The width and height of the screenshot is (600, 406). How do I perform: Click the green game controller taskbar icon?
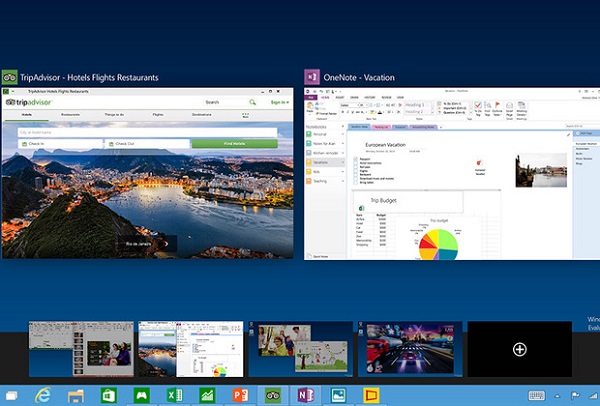tap(141, 395)
